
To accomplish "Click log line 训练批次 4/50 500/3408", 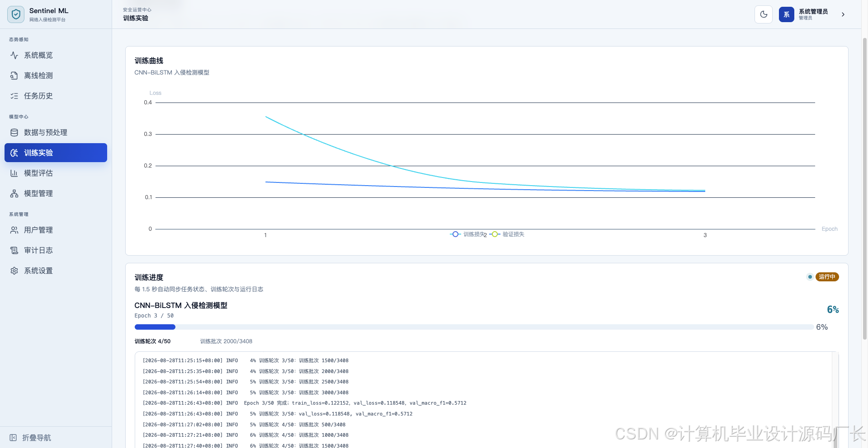I will click(244, 425).
